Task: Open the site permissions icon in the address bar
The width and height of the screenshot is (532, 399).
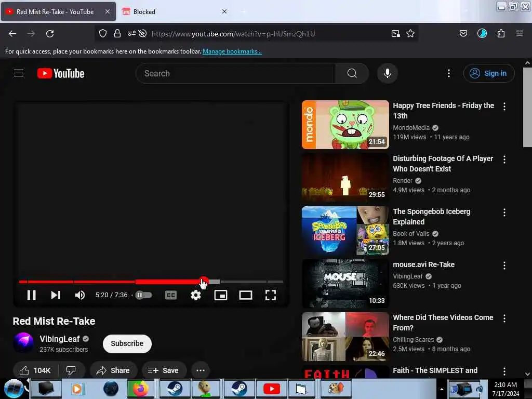Action: point(131,33)
